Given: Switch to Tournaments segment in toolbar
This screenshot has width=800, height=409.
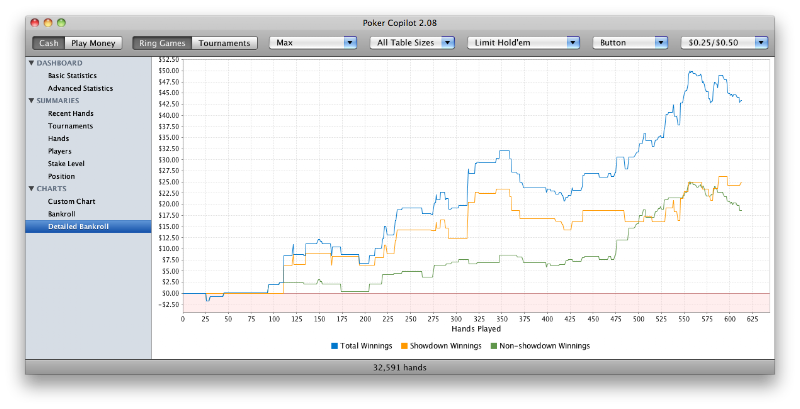Looking at the screenshot, I should click(x=224, y=43).
